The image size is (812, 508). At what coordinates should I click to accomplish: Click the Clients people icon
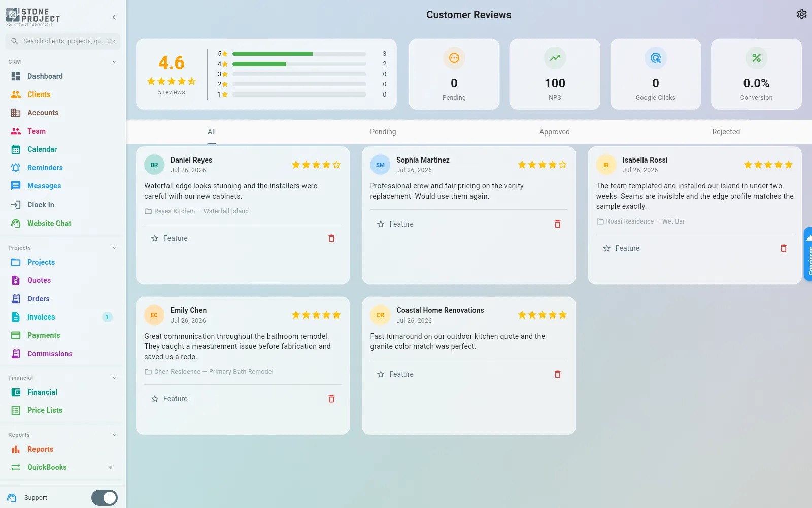click(x=16, y=94)
